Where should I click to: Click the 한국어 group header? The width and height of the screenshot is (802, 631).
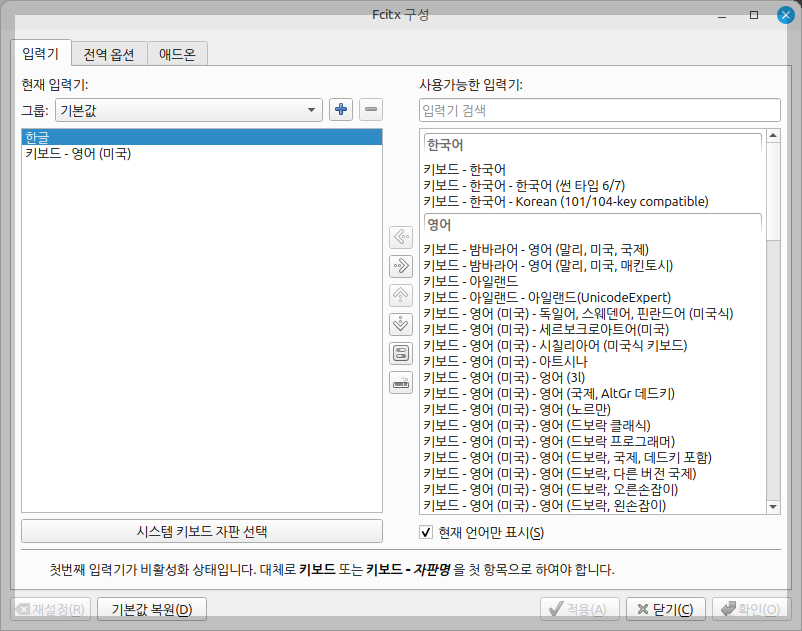tap(593, 145)
